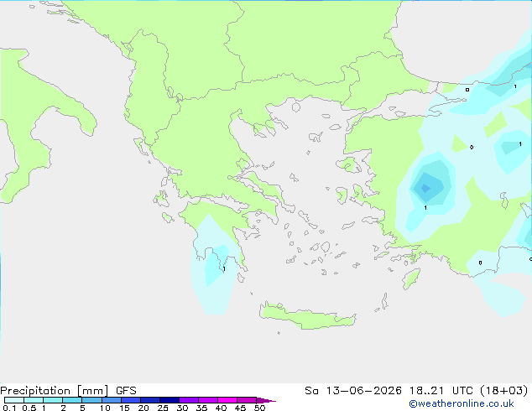Screen dimensions: 532x411
Task: Click the 15–20 mm blue legend swatch
Action: coord(131,400)
